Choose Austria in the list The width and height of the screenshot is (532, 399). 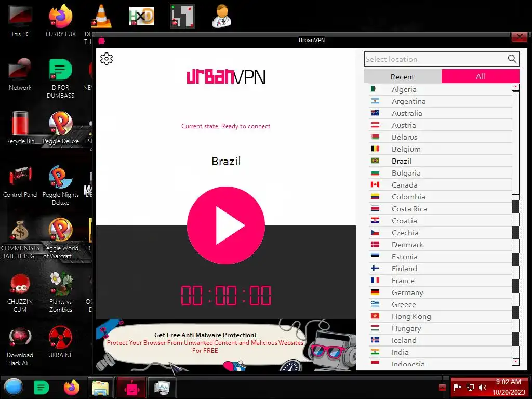pyautogui.click(x=441, y=125)
